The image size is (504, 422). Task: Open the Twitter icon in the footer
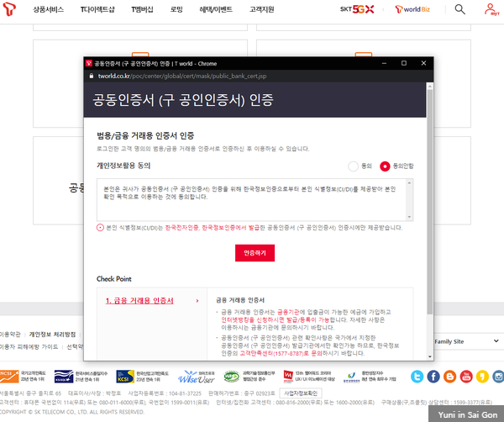[417, 377]
